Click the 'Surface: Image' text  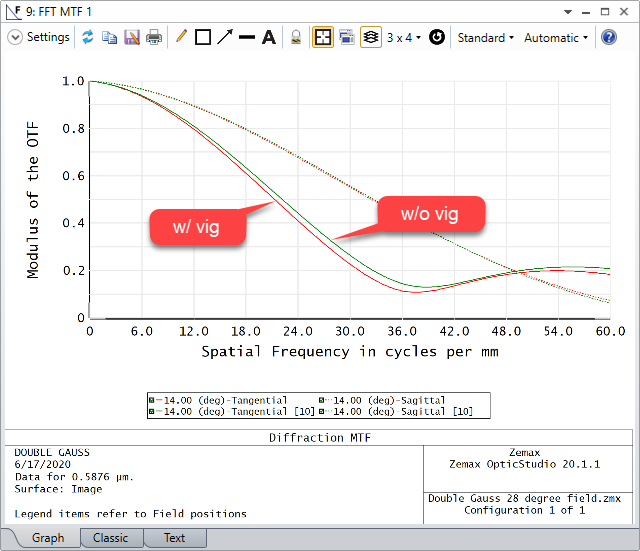click(x=58, y=489)
